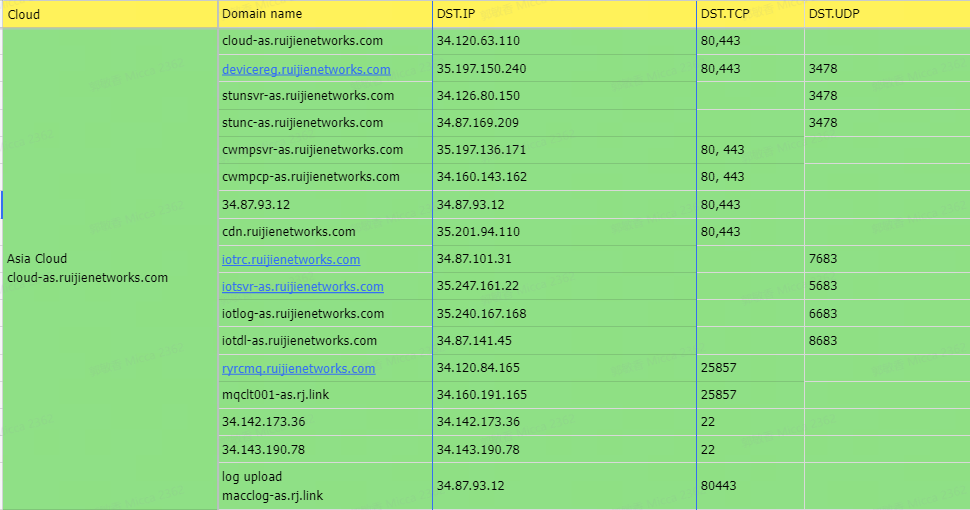Select IP cell 34.120.84.165
The width and height of the screenshot is (970, 510).
pos(564,368)
